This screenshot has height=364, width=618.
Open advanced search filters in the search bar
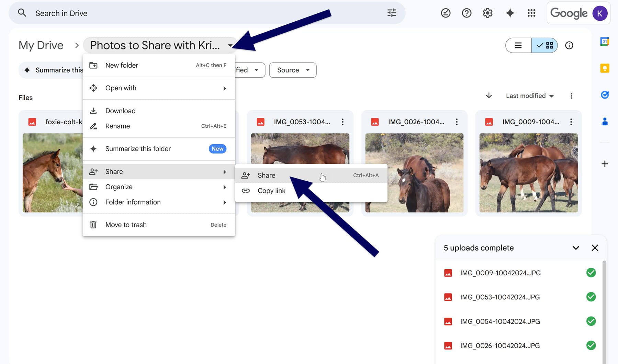click(x=391, y=13)
